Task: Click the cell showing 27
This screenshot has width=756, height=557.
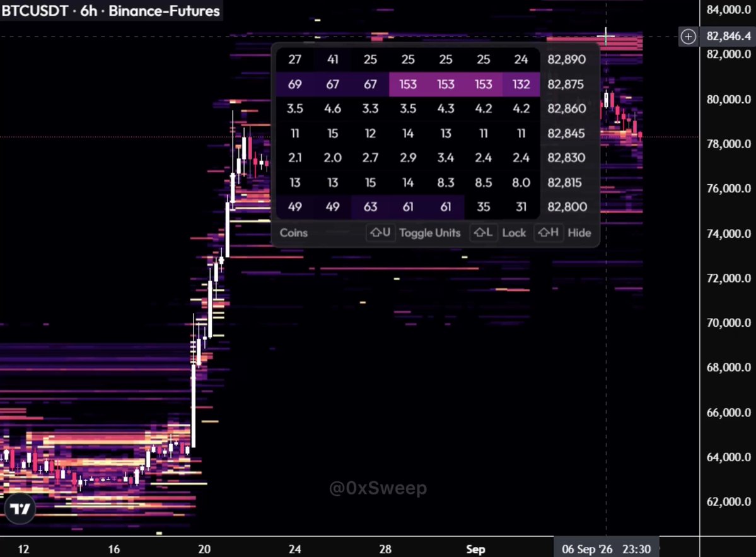Action: click(x=294, y=59)
